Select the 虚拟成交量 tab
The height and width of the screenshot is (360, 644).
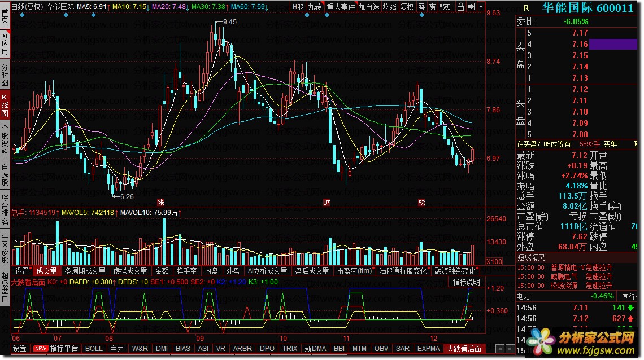(x=130, y=271)
